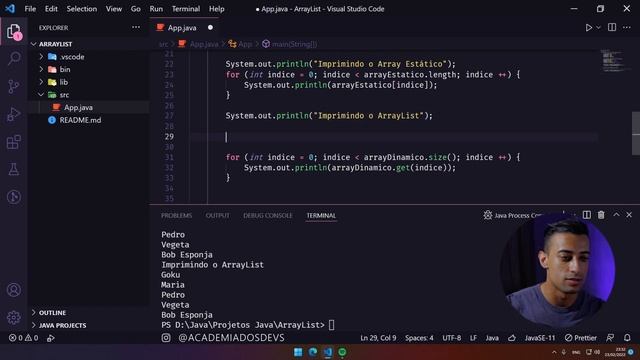Open the Search view in activity bar
Screen dimensions: 640x360
pyautogui.click(x=14, y=58)
